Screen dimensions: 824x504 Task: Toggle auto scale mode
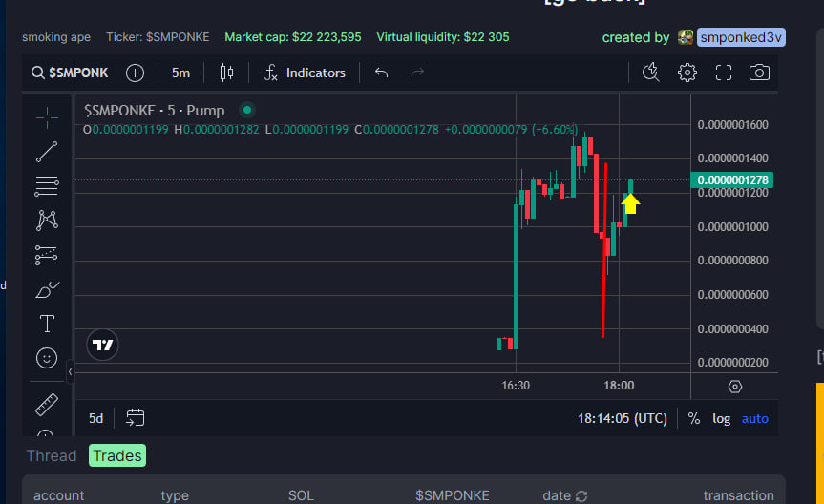[x=754, y=418]
